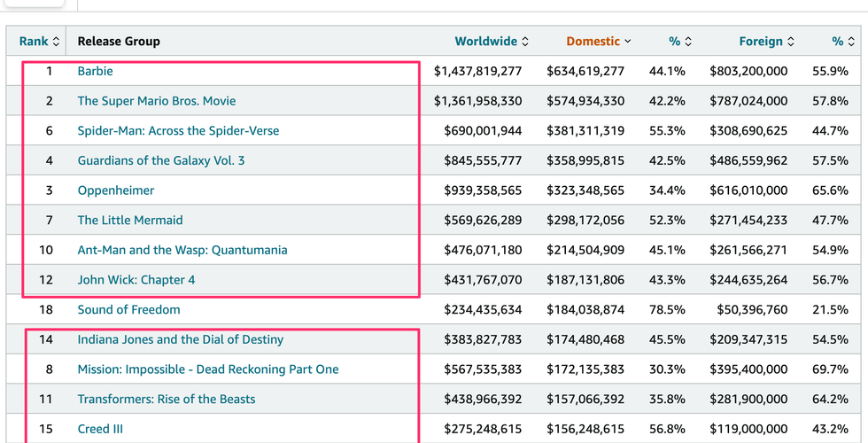Select Ant-Man domestic gross $214,504,909
The image size is (868, 443).
pos(585,250)
